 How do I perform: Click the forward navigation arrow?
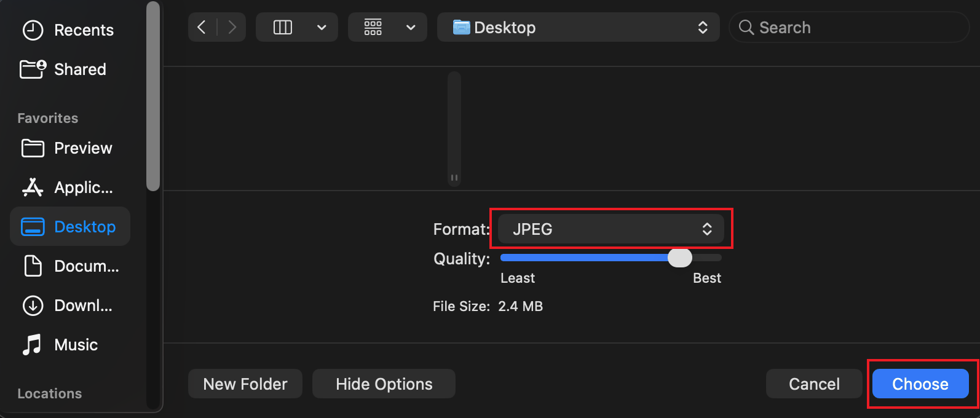click(x=232, y=27)
